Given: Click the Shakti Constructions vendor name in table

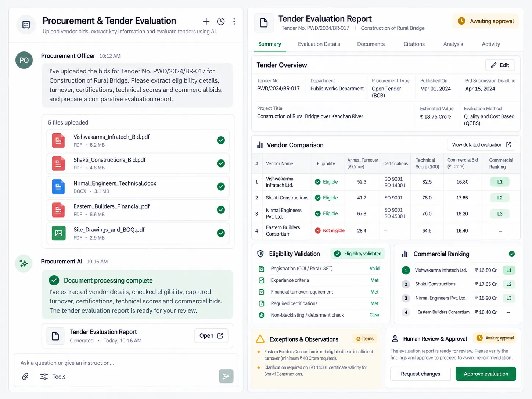Looking at the screenshot, I should coord(287,198).
